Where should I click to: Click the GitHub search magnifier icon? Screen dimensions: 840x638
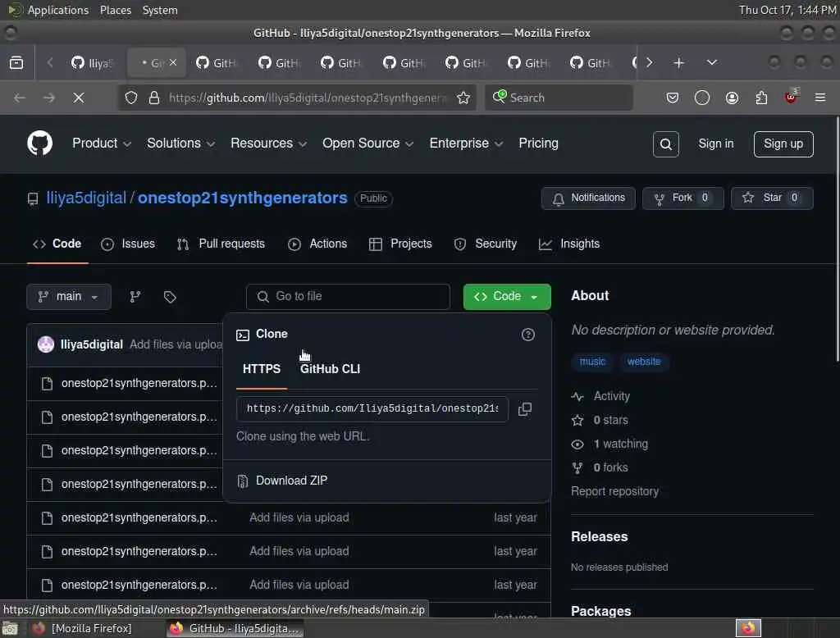pos(665,144)
